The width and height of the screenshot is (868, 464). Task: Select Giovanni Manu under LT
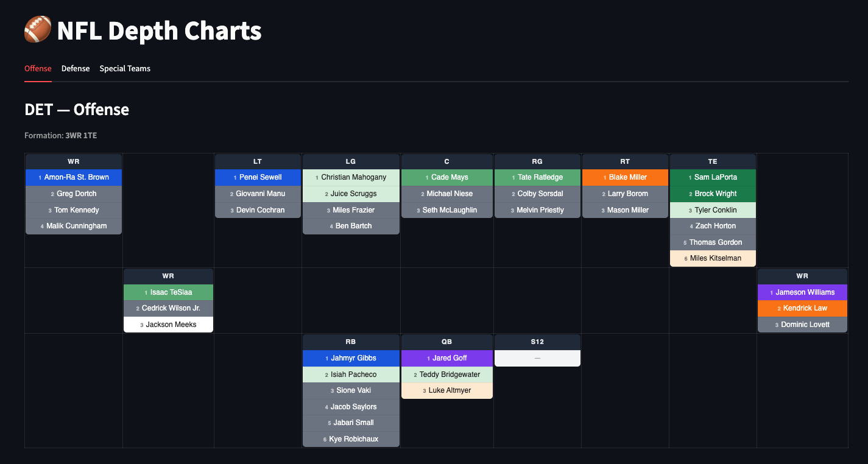[x=258, y=194]
